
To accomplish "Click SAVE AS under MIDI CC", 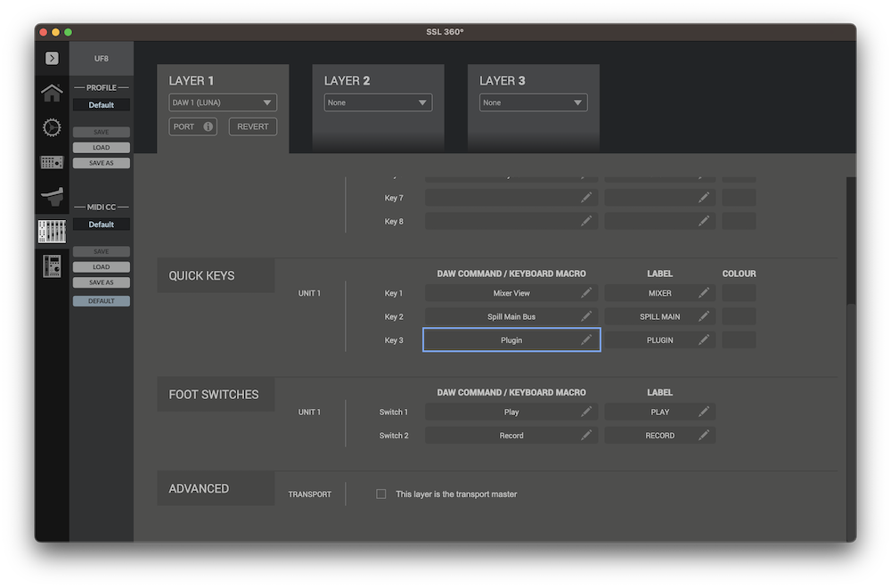I will click(102, 282).
